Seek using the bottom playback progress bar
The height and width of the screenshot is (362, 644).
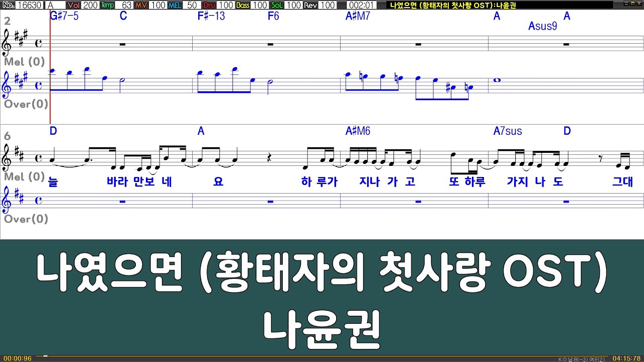(x=322, y=356)
